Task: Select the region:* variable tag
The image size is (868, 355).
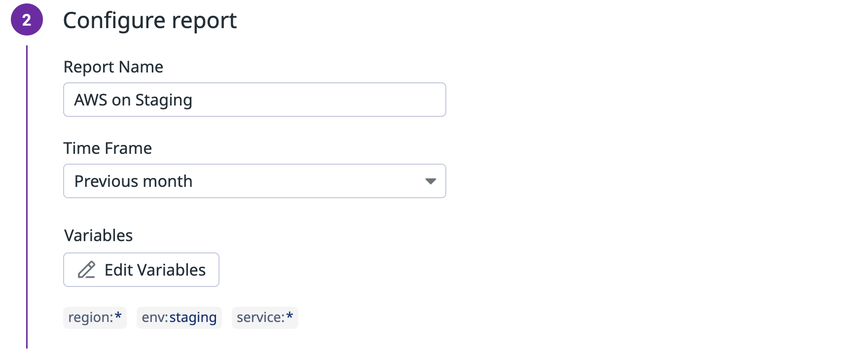Action: [95, 318]
